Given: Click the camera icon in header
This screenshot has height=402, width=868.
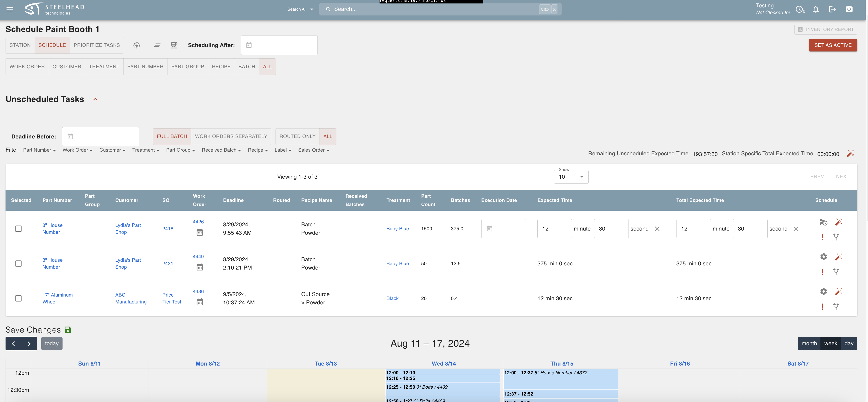Looking at the screenshot, I should pos(849,9).
